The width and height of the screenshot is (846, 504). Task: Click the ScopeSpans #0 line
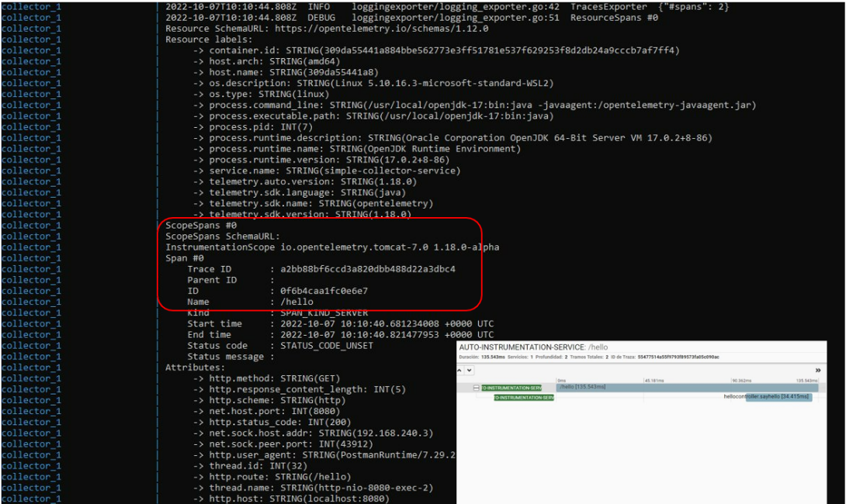(201, 226)
